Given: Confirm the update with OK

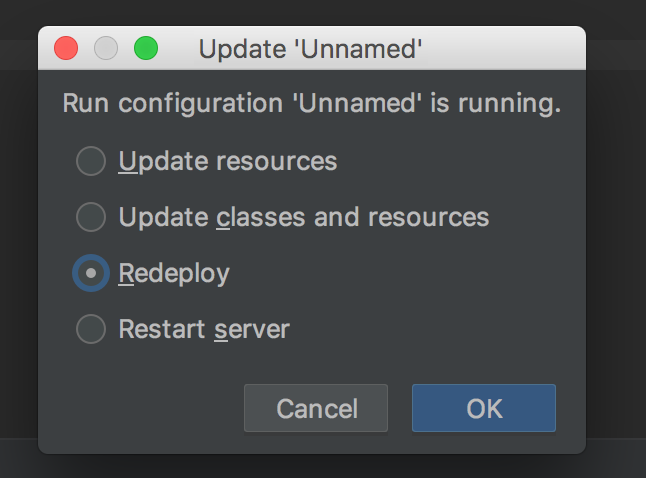Looking at the screenshot, I should pos(484,408).
